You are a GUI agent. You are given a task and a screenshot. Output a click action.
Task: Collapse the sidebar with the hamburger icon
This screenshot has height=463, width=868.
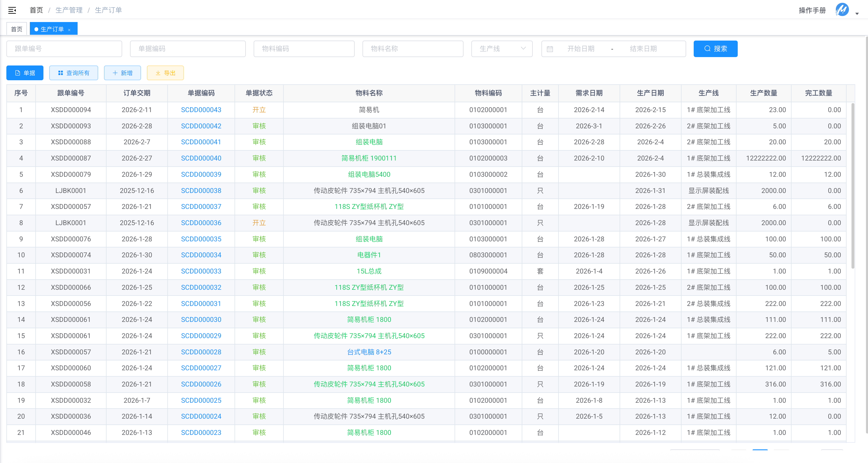[x=12, y=10]
